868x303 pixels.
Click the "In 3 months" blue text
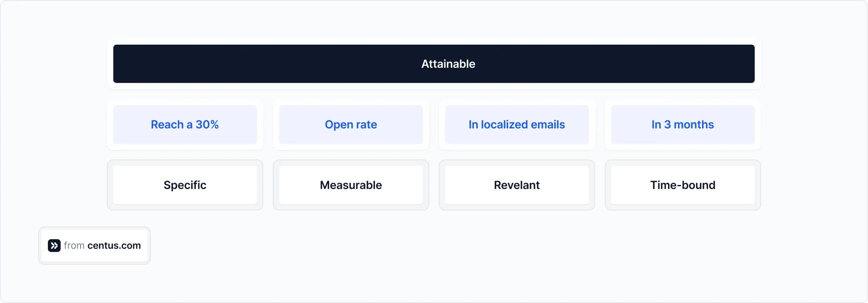[x=683, y=124]
